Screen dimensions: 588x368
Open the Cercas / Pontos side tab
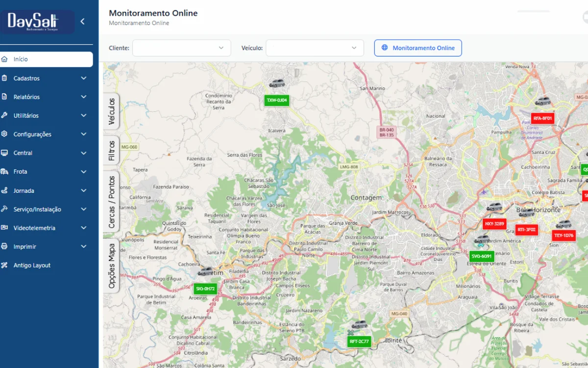(x=111, y=202)
